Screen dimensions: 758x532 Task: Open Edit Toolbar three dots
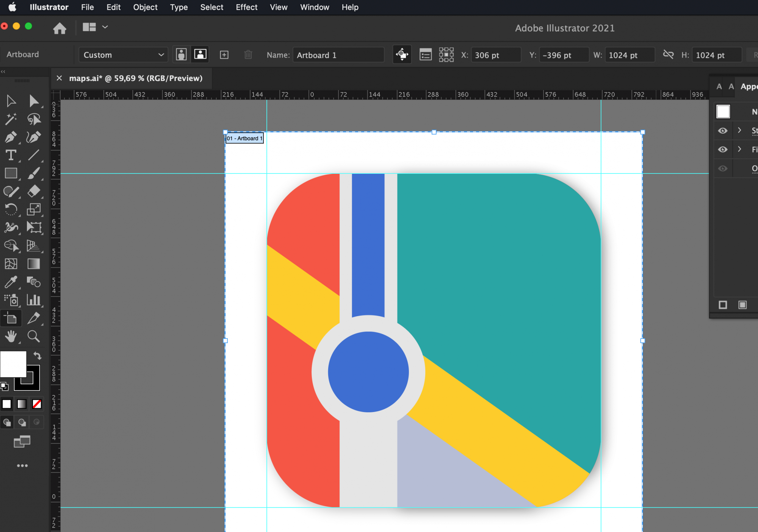[22, 466]
